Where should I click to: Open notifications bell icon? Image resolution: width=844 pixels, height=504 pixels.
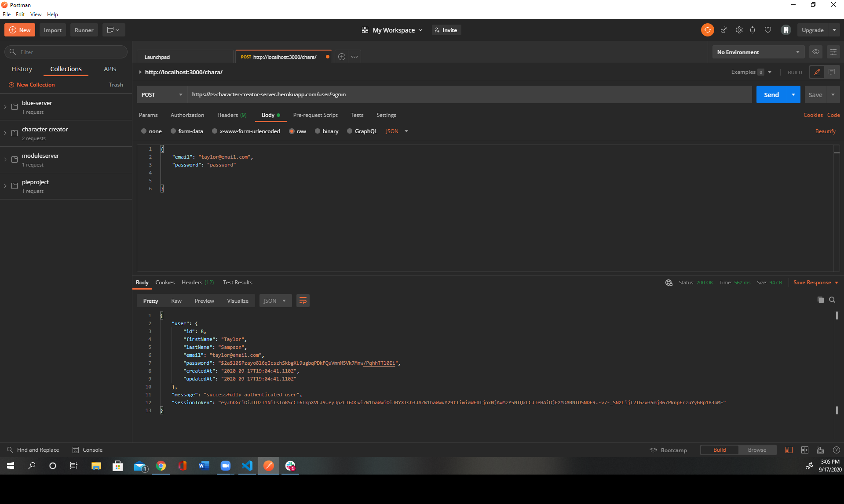753,30
